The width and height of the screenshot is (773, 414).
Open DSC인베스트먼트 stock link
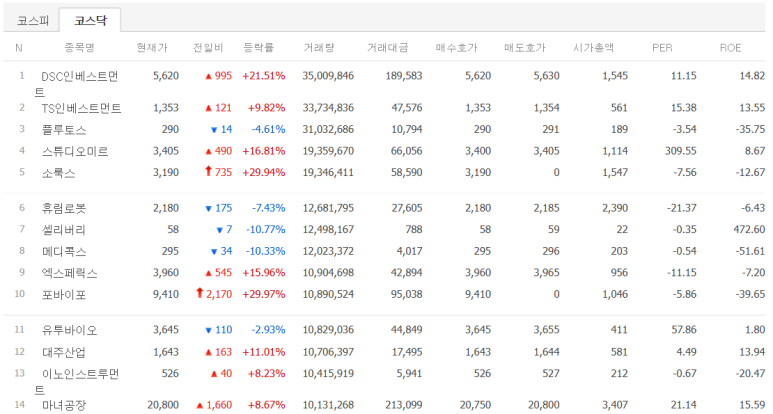tap(76, 84)
